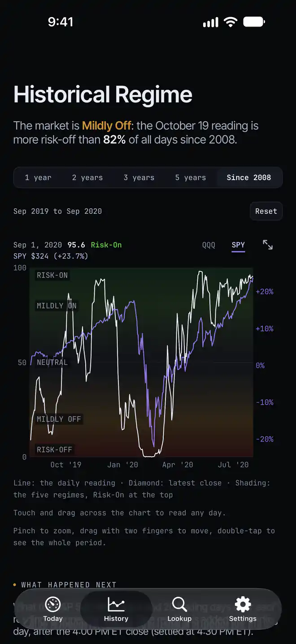This screenshot has width=296, height=644.
Task: Select the 5 years range
Action: (191, 177)
